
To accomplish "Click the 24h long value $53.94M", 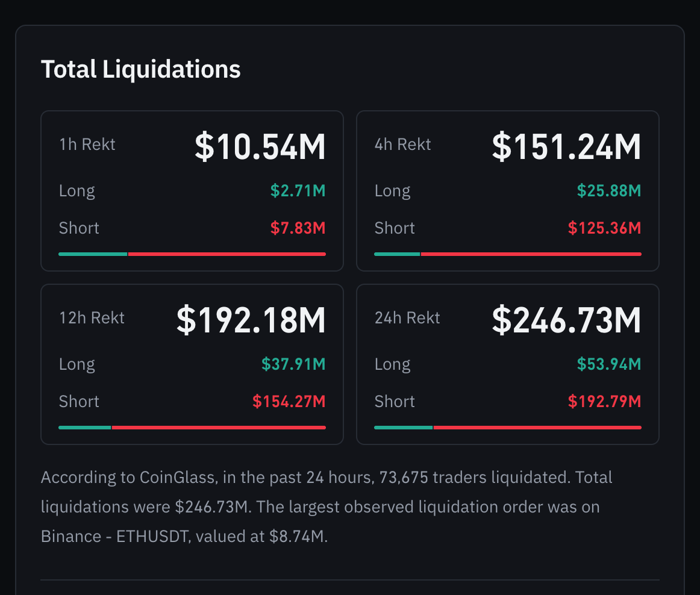I will click(x=609, y=364).
